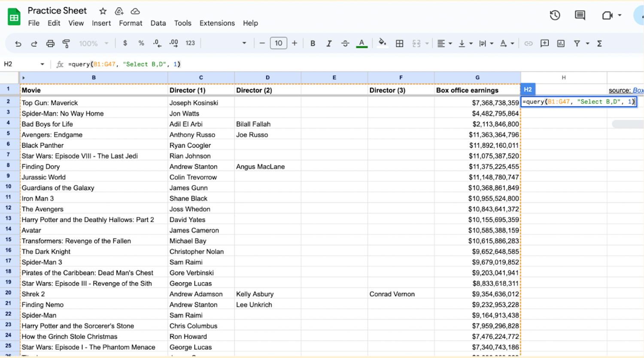Open more number formats 123 menu
The image size is (644, 358).
(x=190, y=43)
